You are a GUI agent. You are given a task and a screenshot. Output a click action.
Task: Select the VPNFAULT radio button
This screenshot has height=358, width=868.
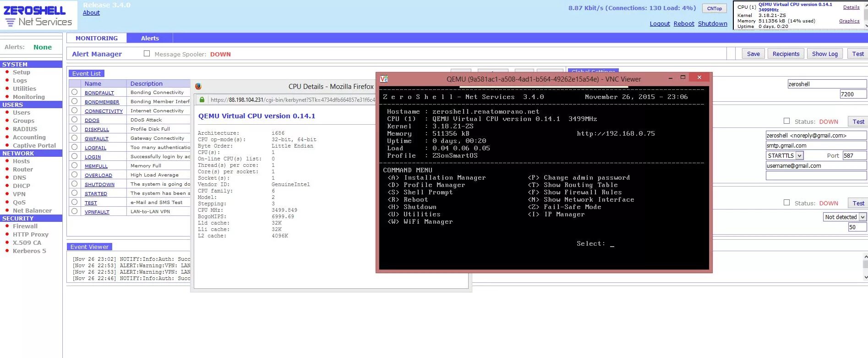[74, 211]
